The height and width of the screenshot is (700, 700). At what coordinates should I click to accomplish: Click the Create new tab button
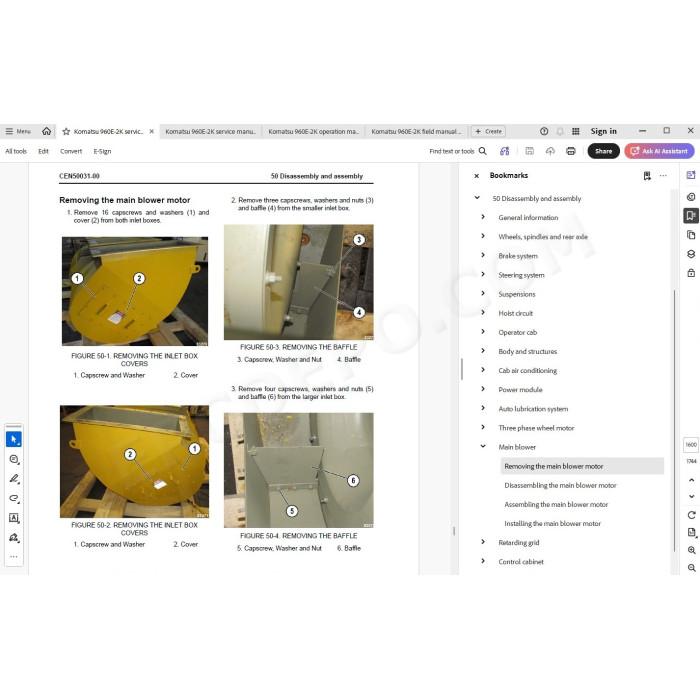(488, 131)
